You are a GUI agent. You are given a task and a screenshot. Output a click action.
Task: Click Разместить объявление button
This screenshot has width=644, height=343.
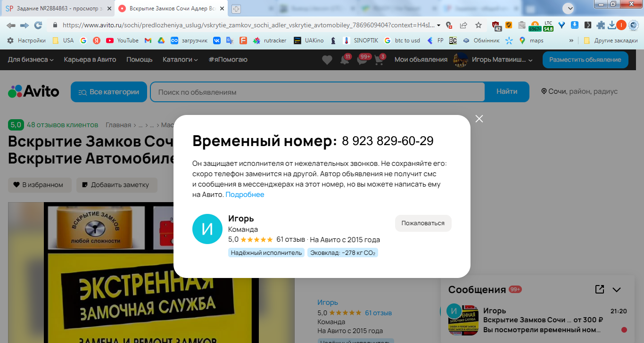pos(585,60)
